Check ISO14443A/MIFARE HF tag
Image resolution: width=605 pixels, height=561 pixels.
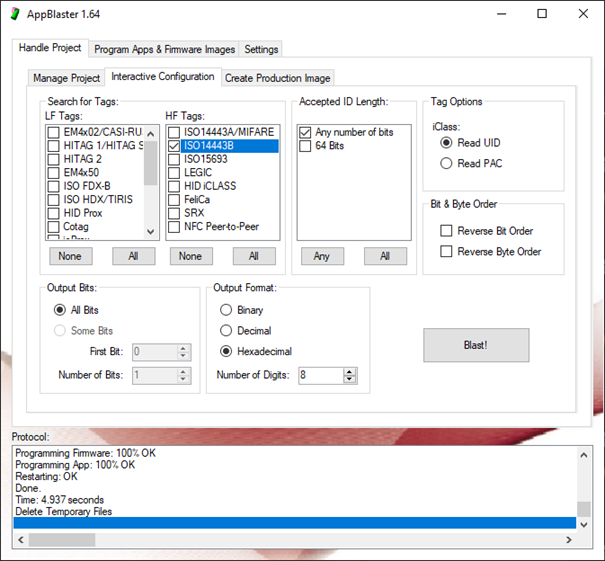tap(174, 132)
